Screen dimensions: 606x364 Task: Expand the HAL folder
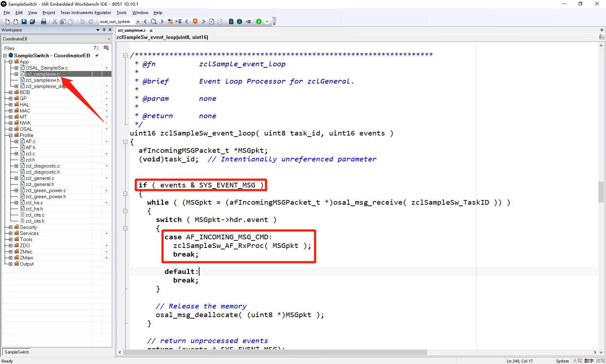pos(10,105)
